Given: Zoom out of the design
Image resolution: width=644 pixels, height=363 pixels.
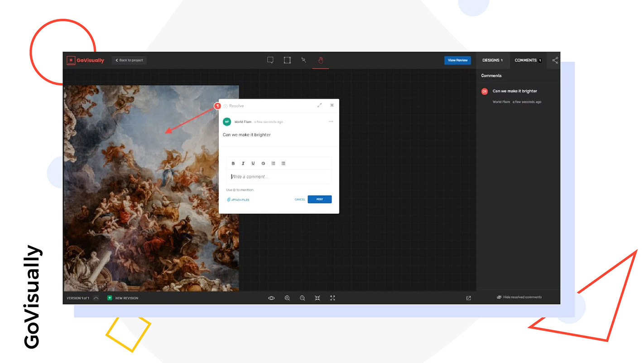Looking at the screenshot, I should coord(303,298).
